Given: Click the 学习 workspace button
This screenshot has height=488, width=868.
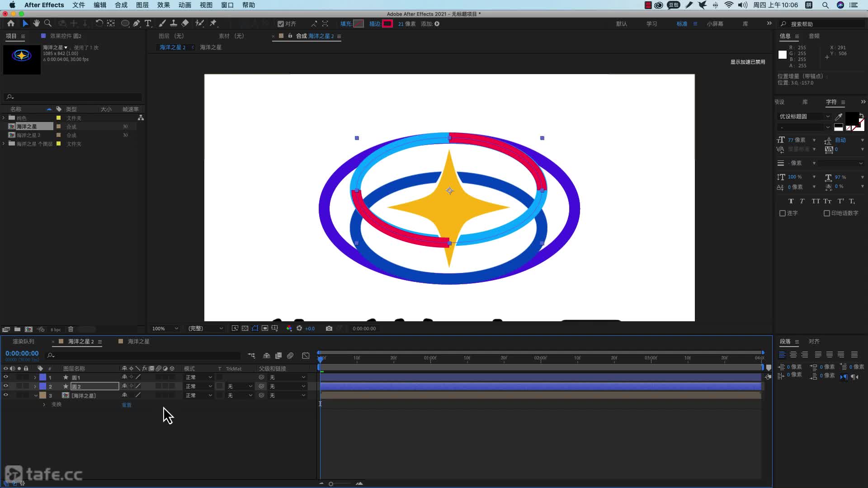Looking at the screenshot, I should coord(651,23).
